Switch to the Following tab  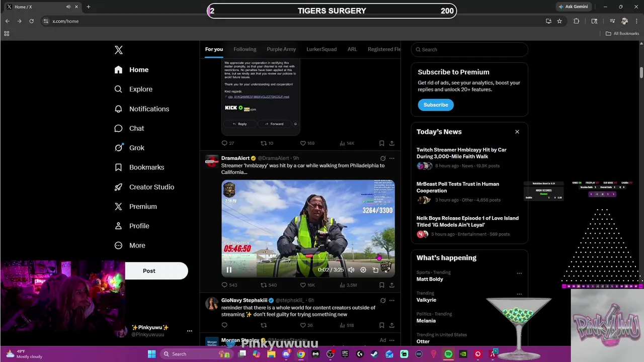[x=245, y=49]
